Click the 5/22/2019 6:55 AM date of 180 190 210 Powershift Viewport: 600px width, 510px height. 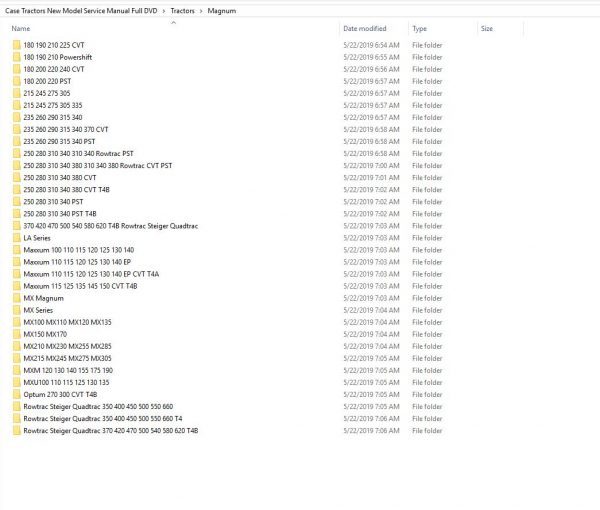[x=371, y=57]
